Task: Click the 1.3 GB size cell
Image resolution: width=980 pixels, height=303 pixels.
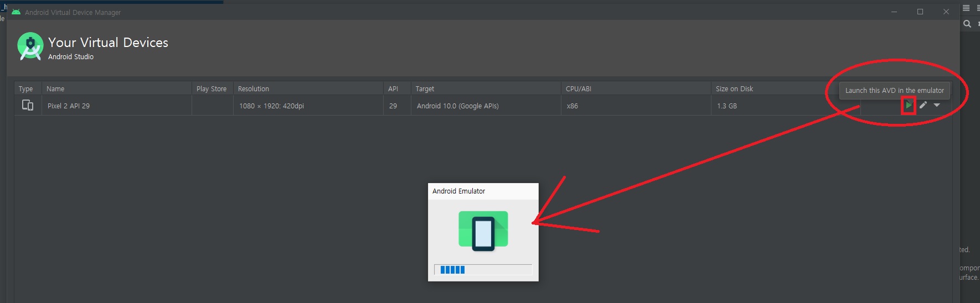Action: pyautogui.click(x=786, y=106)
